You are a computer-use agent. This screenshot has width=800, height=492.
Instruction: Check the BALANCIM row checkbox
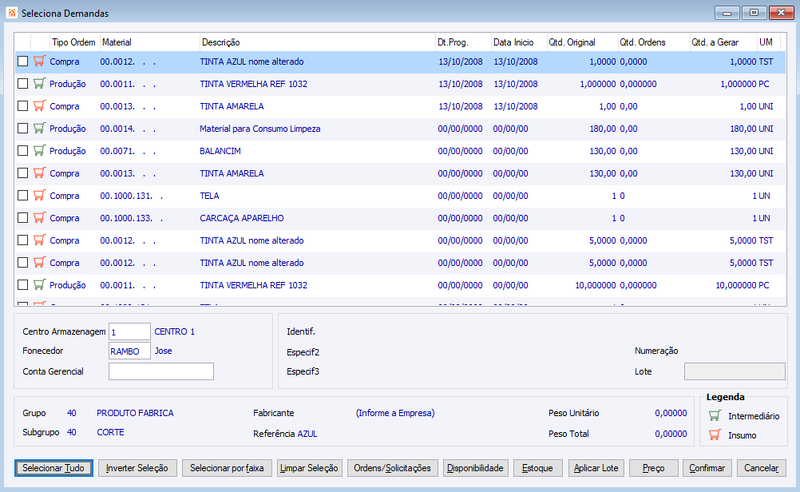click(x=22, y=151)
